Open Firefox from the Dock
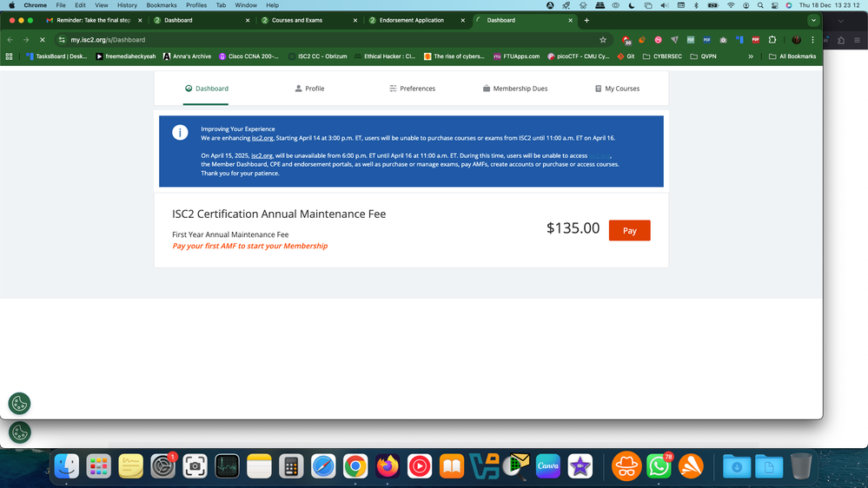The width and height of the screenshot is (868, 488). coord(388,466)
